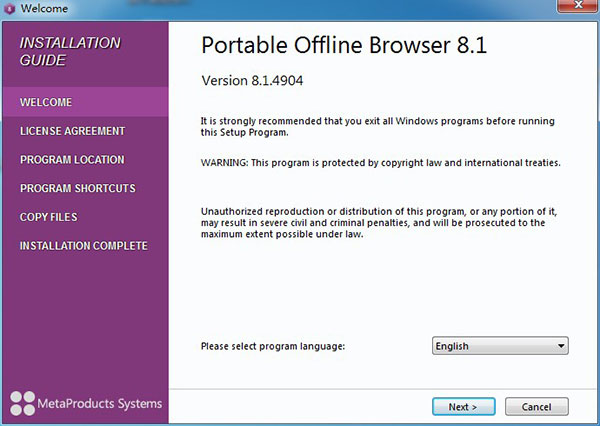The image size is (600, 426).
Task: Click the MetaProducts Systems logo
Action: [86, 403]
